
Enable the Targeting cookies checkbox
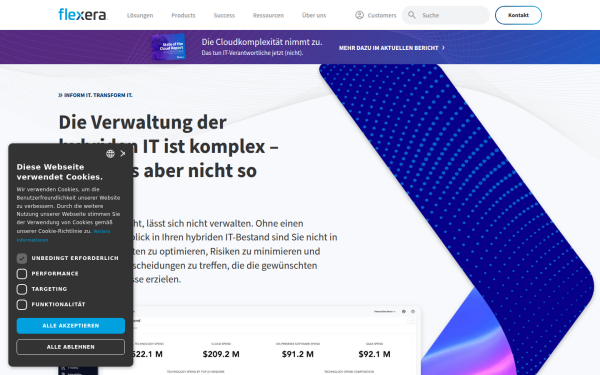tap(22, 289)
